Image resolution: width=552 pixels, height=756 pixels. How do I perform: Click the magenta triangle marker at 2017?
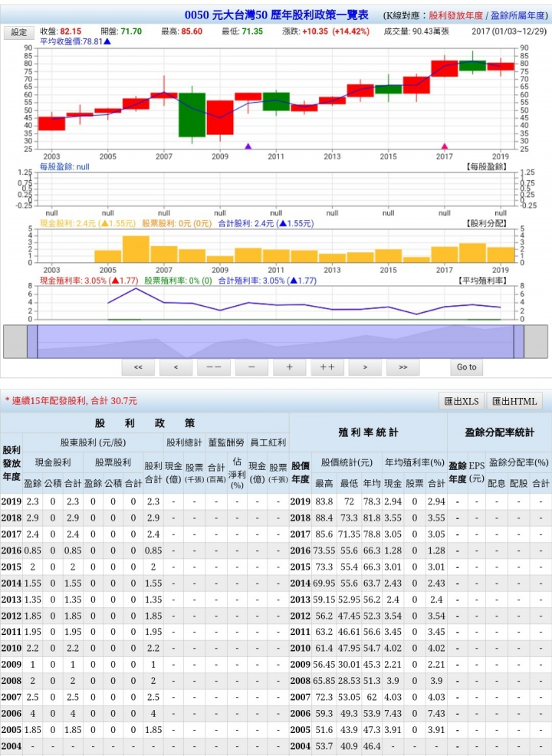(445, 146)
